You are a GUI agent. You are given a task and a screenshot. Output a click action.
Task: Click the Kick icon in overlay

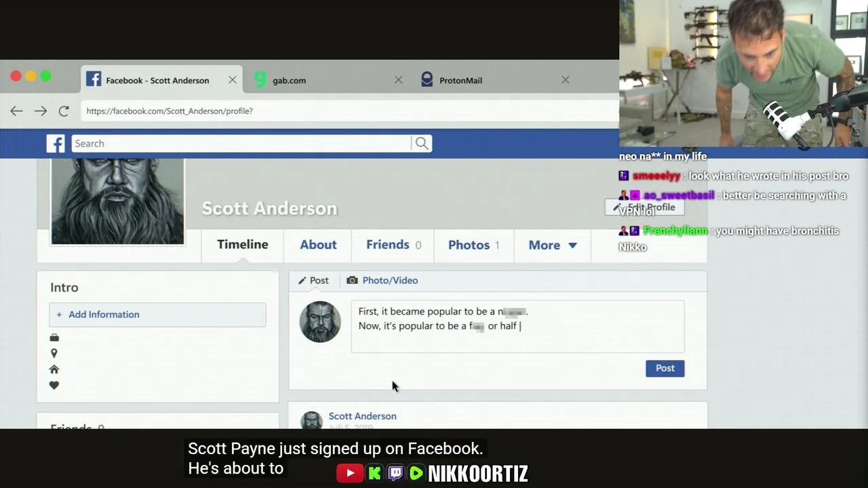coord(374,473)
